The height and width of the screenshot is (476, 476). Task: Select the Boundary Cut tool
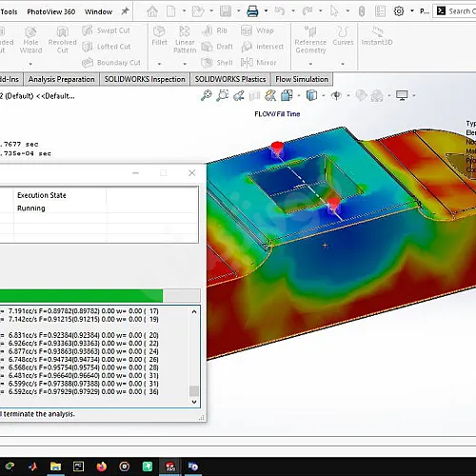click(x=111, y=63)
